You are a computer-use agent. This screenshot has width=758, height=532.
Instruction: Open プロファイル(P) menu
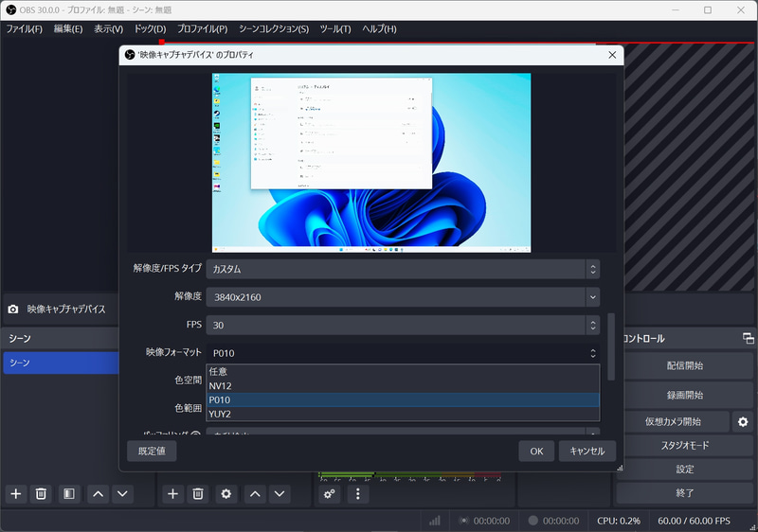coord(202,29)
